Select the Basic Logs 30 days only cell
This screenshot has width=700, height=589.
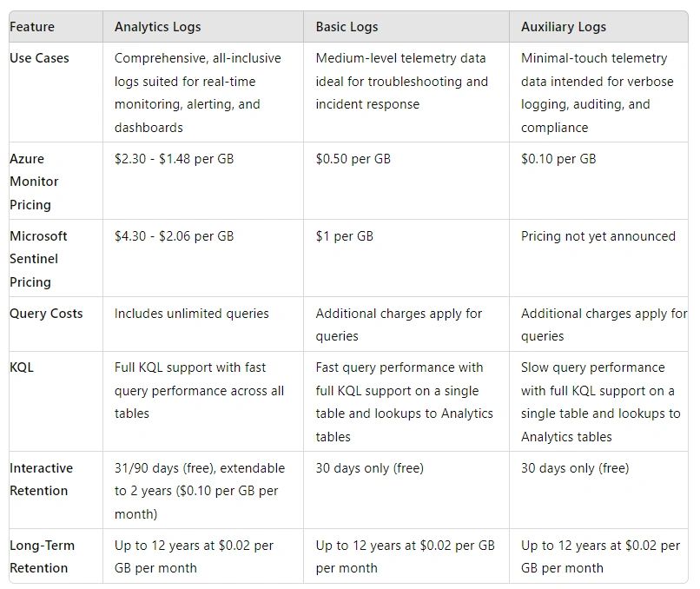tap(369, 468)
